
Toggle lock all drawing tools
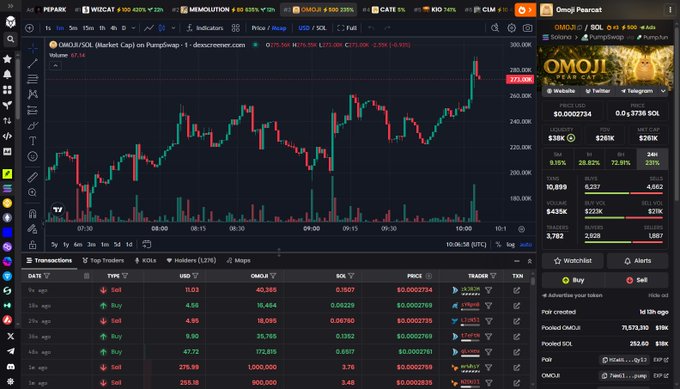[x=33, y=245]
